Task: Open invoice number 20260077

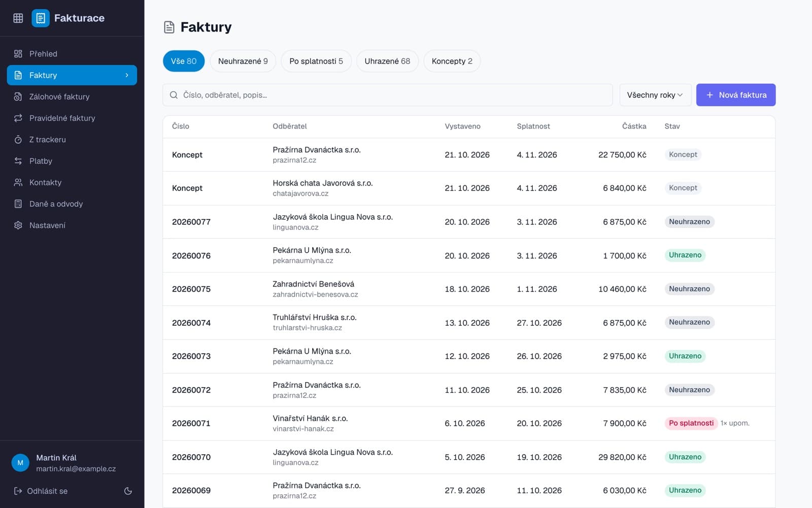Action: pyautogui.click(x=191, y=222)
